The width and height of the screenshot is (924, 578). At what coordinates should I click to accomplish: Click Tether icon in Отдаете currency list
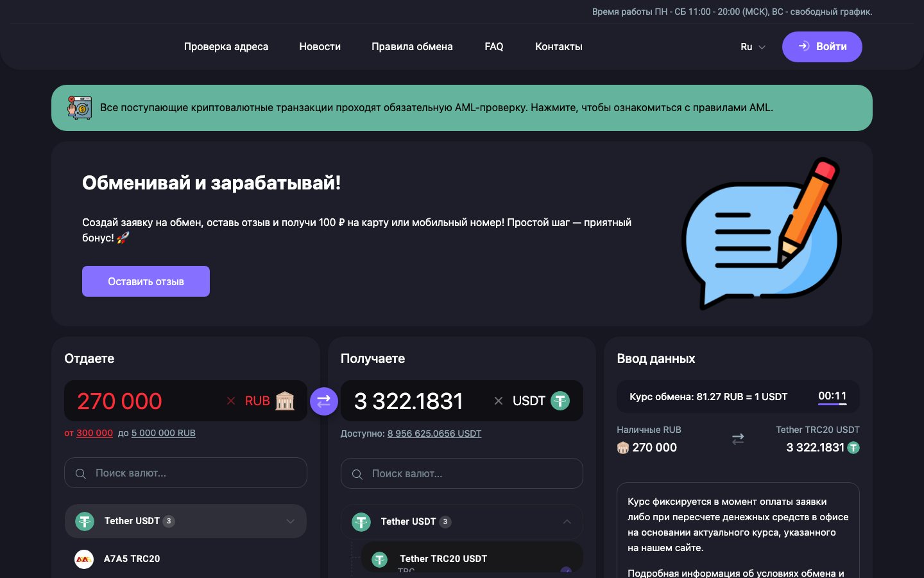pos(85,521)
